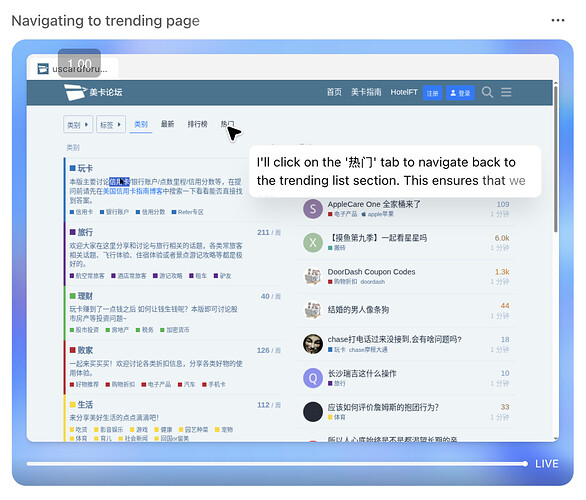Open the 生活 category heading
586x500 pixels.
tap(85, 405)
